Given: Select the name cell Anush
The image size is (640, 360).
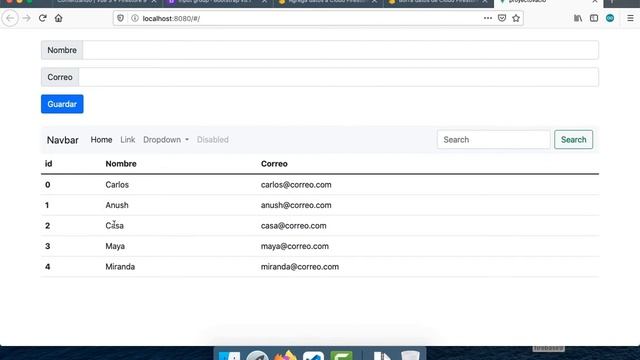Looking at the screenshot, I should click(117, 205).
